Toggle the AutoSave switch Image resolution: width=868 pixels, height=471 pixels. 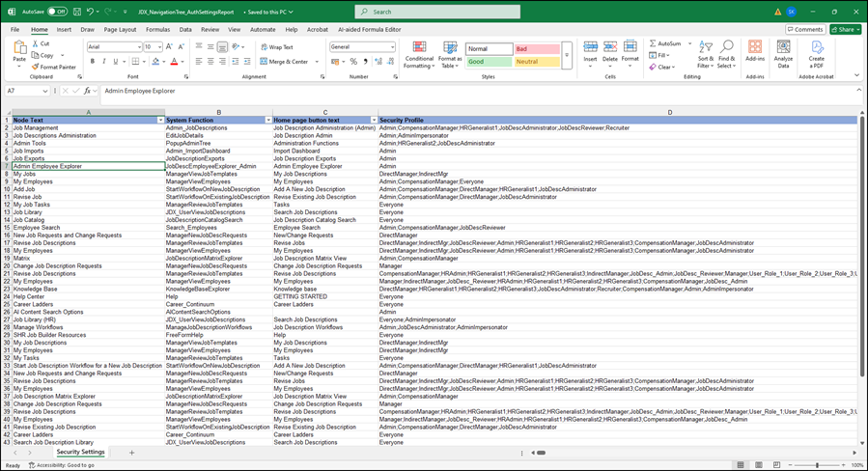coord(57,12)
